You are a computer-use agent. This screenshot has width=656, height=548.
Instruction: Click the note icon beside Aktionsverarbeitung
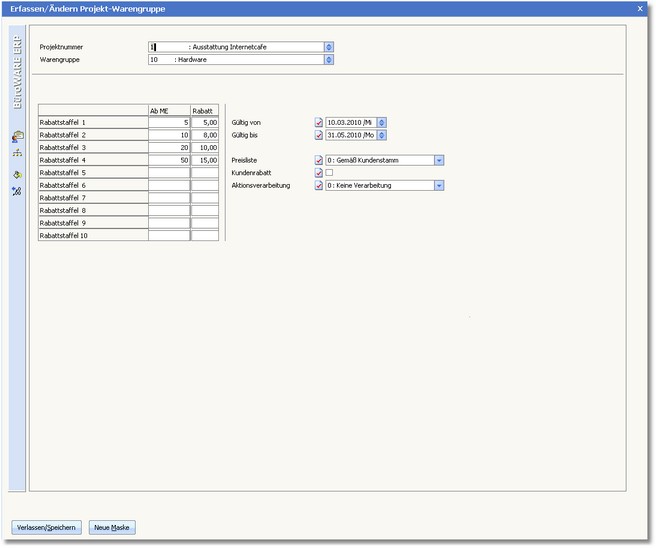click(319, 185)
